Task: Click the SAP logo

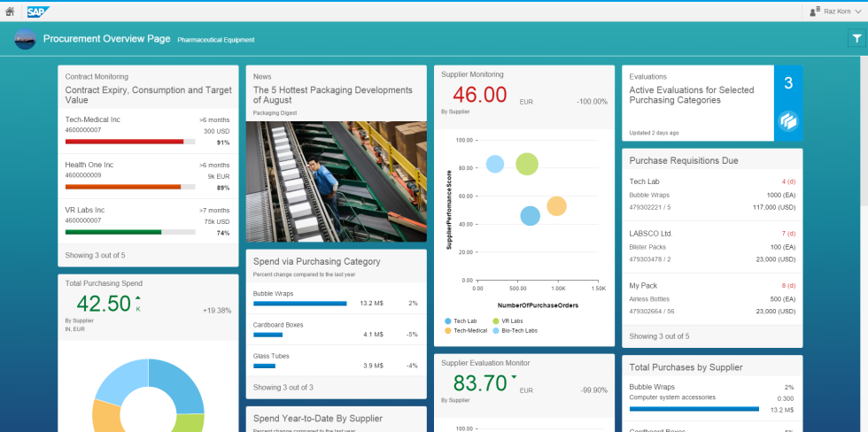Action: [x=38, y=12]
